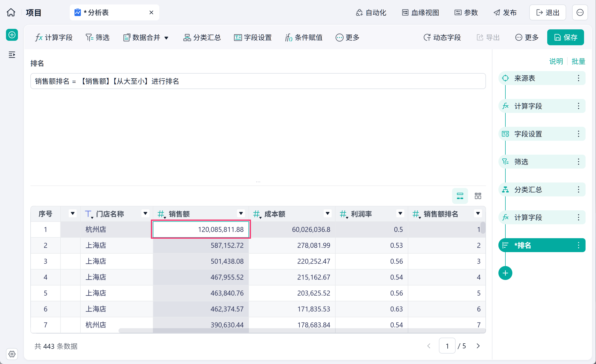The image size is (596, 364).
Task: Switch to list row view toggle
Action: (x=460, y=196)
